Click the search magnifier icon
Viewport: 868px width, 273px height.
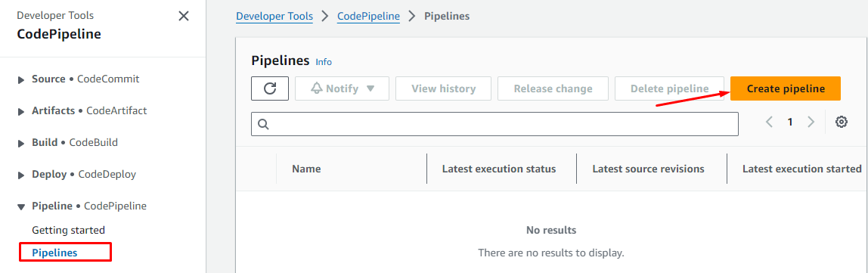point(263,124)
